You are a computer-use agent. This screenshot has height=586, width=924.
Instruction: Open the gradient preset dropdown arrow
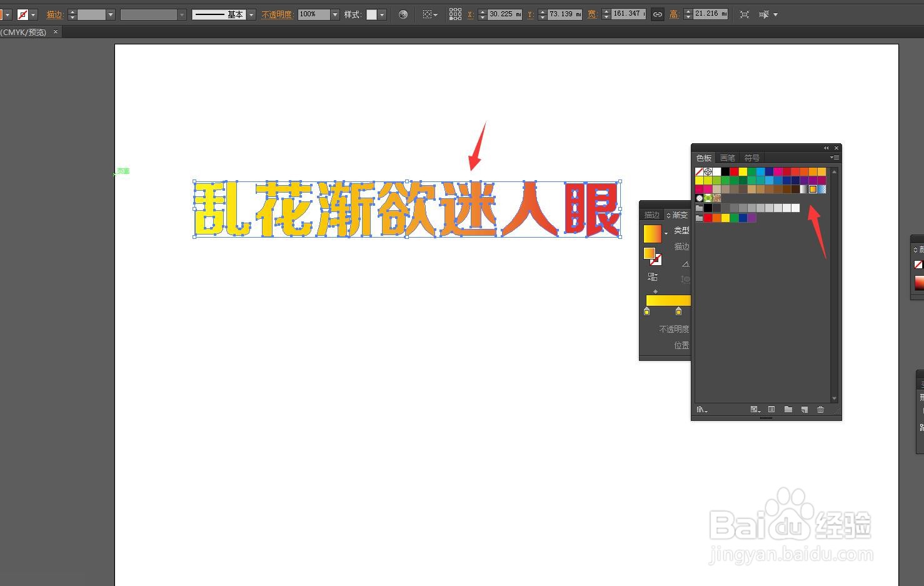666,234
